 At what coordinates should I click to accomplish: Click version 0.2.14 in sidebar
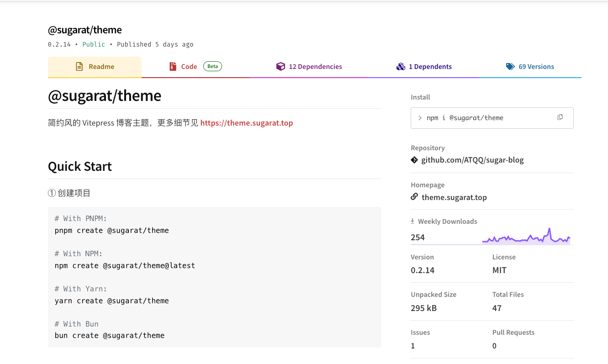coord(423,270)
